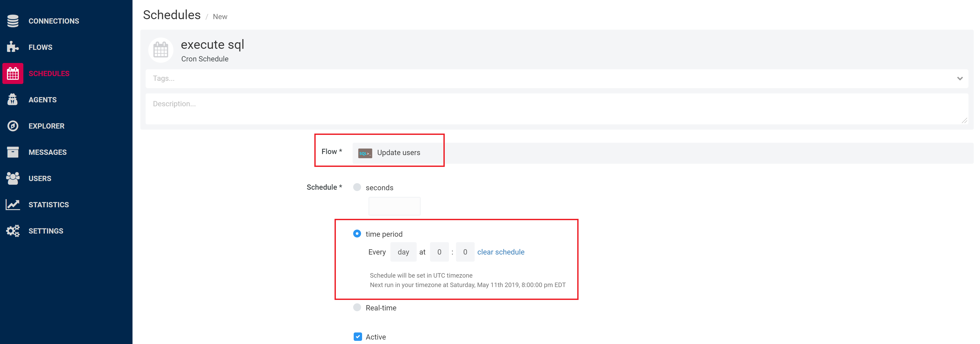
Task: Go to MESSAGES menu label
Action: 47,153
